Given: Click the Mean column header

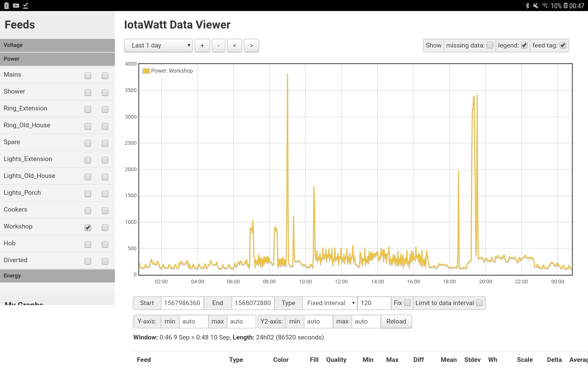Looking at the screenshot, I should pyautogui.click(x=449, y=360).
